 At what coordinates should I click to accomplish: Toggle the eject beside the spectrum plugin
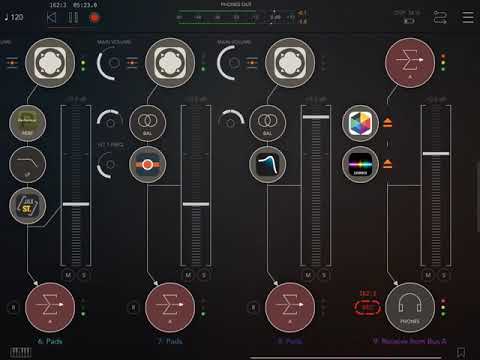[x=387, y=164]
